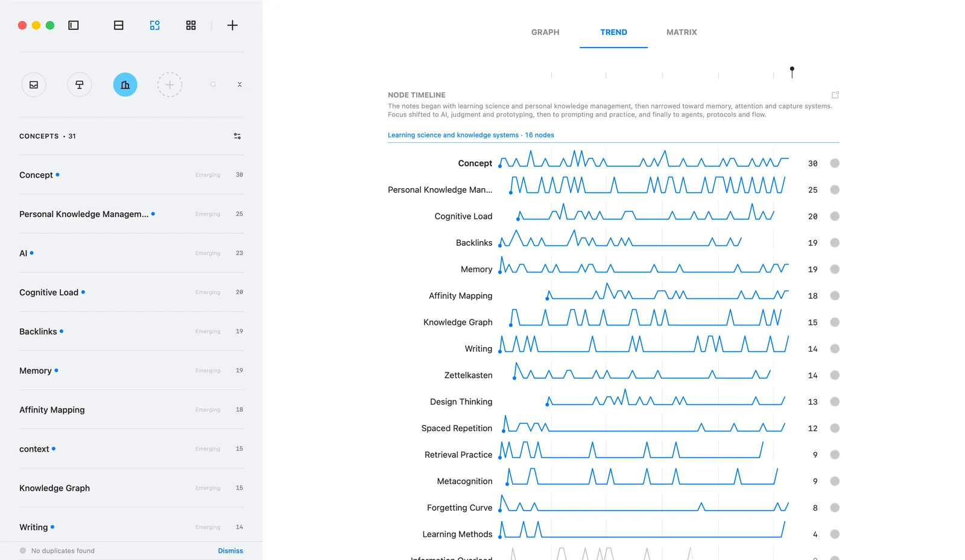Switch to the Graph tab

pyautogui.click(x=545, y=33)
